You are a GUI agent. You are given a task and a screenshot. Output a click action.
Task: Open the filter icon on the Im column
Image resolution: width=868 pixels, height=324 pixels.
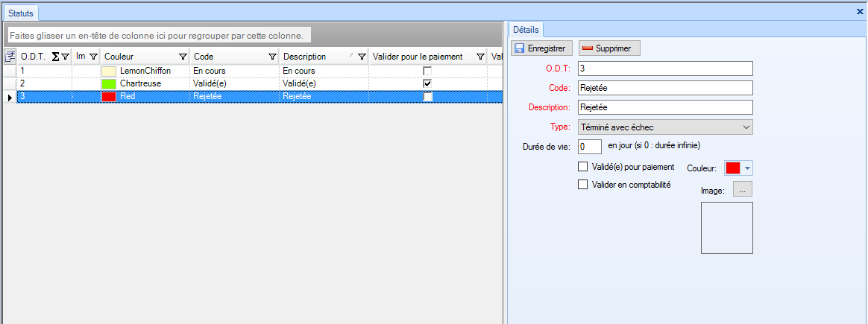[92, 57]
